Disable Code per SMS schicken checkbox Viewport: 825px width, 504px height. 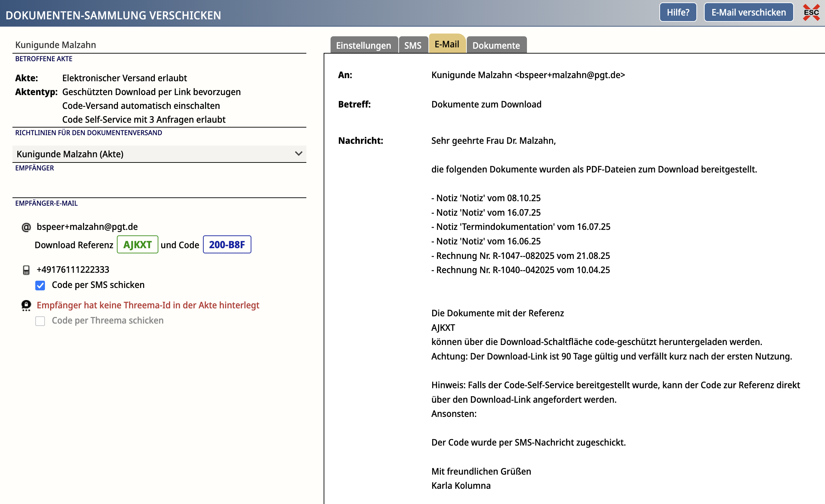coord(40,285)
